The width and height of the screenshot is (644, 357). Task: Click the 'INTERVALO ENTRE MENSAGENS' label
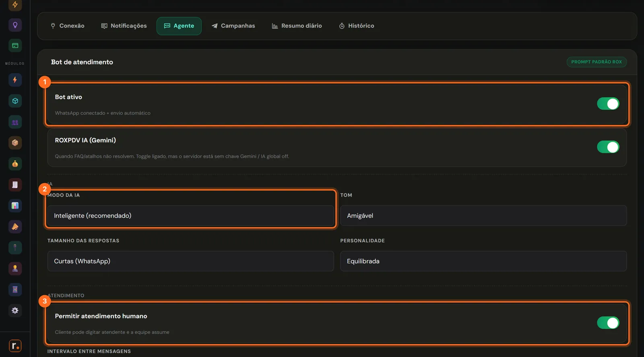pos(89,351)
